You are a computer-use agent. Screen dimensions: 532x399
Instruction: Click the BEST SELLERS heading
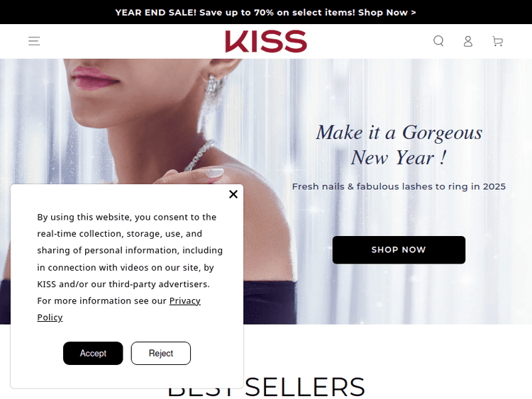[266, 387]
